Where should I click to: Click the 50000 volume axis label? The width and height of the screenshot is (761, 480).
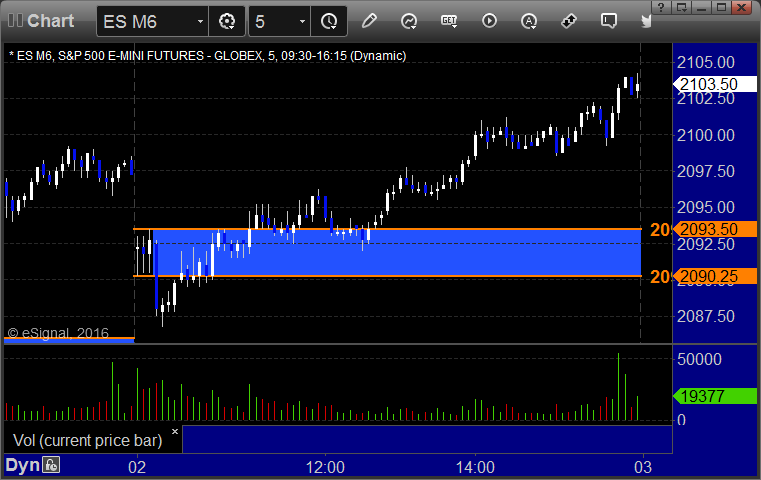tap(699, 359)
